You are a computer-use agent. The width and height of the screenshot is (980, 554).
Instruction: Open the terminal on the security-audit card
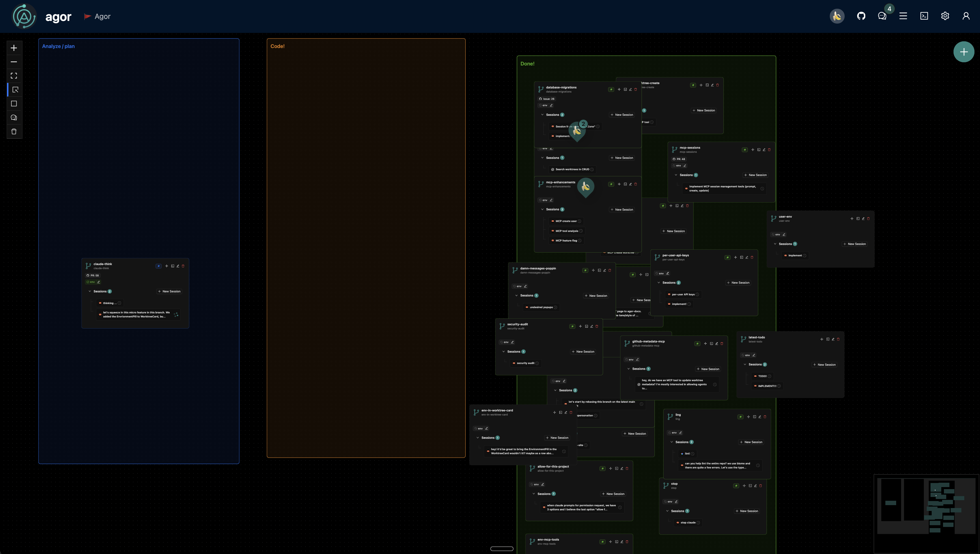tap(586, 326)
